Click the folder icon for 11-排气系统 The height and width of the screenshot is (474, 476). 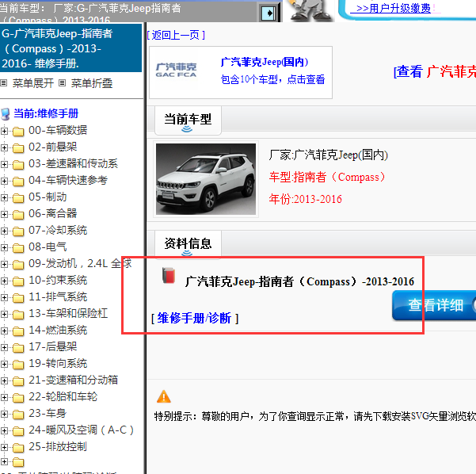[18, 298]
